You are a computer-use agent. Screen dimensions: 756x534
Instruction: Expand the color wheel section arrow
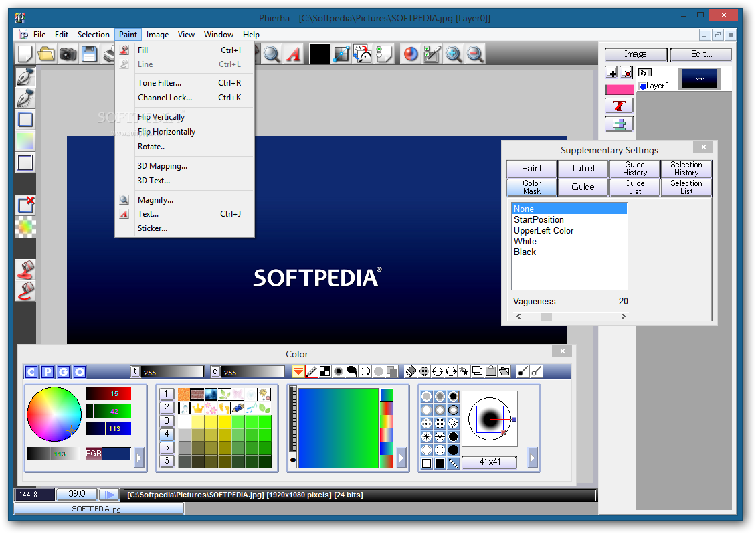(139, 458)
